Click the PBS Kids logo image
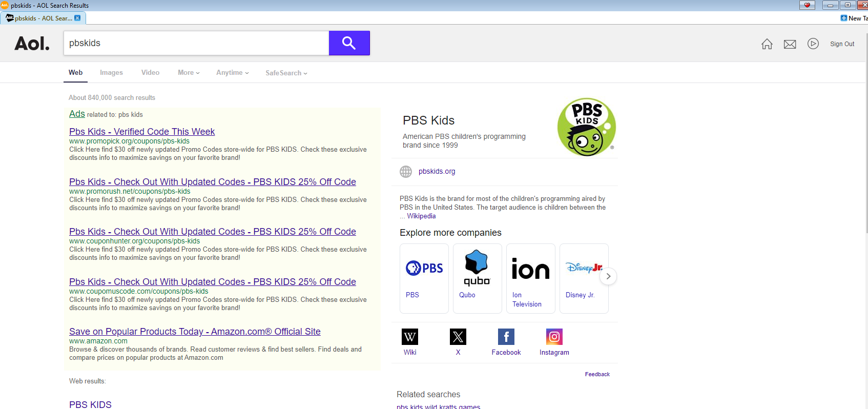 pyautogui.click(x=587, y=127)
